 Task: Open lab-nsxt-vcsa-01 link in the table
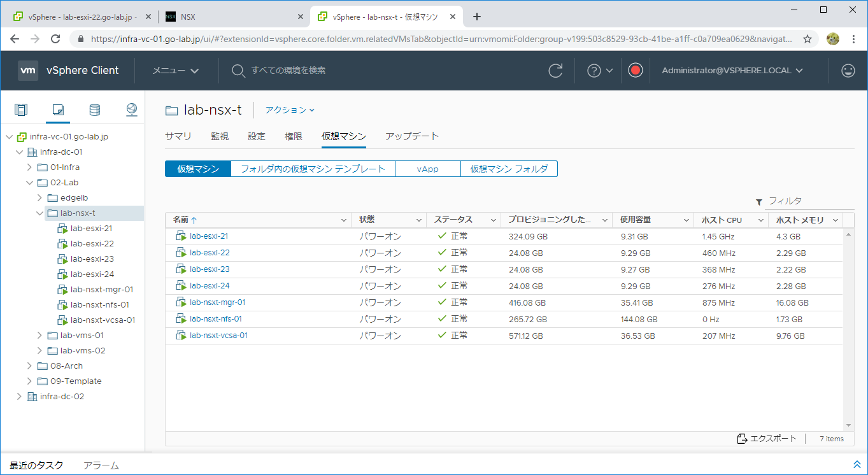[218, 336]
